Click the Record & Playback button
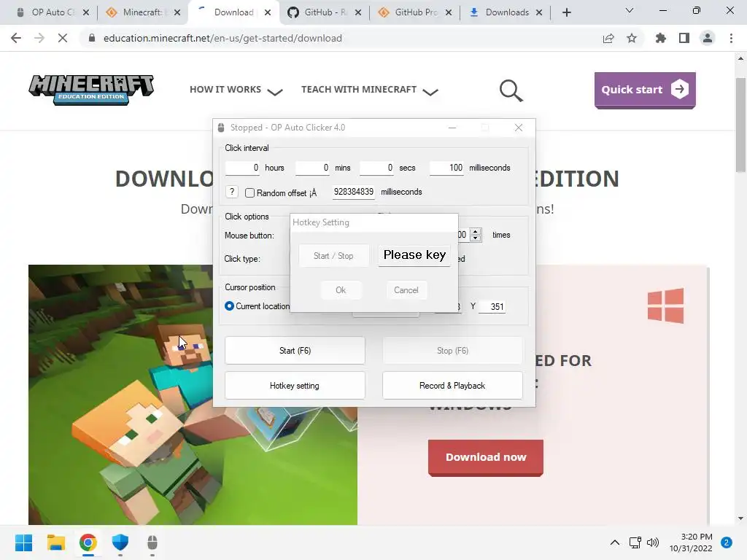Image resolution: width=747 pixels, height=560 pixels. click(452, 386)
